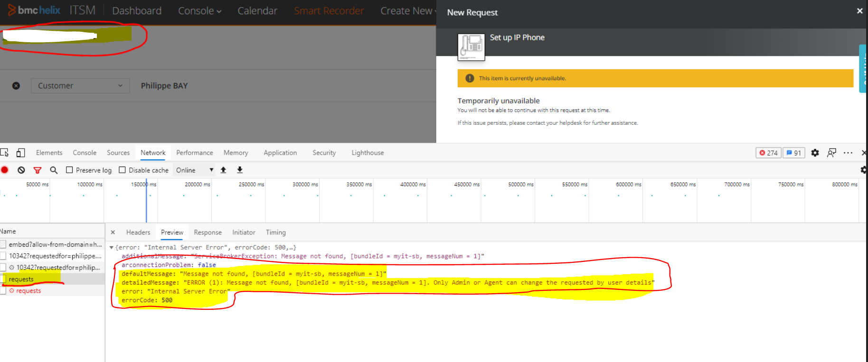Image resolution: width=868 pixels, height=362 pixels.
Task: Open the Timing tab of the request
Action: pyautogui.click(x=276, y=232)
